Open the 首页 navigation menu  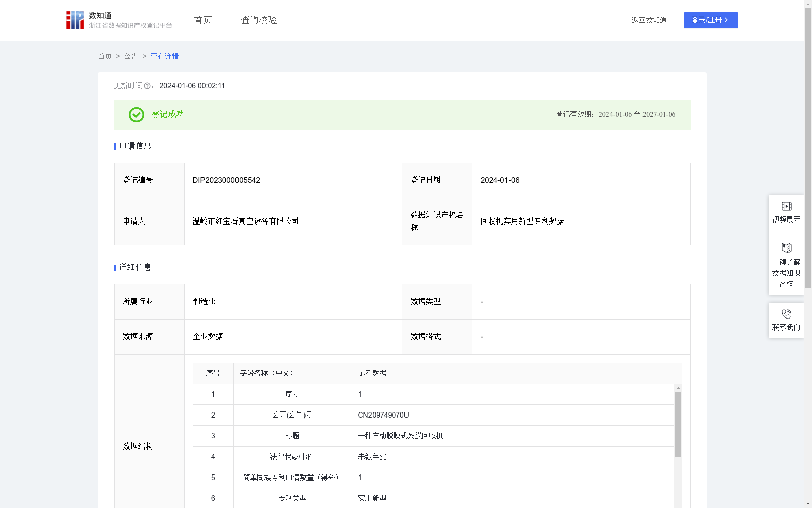click(x=203, y=20)
